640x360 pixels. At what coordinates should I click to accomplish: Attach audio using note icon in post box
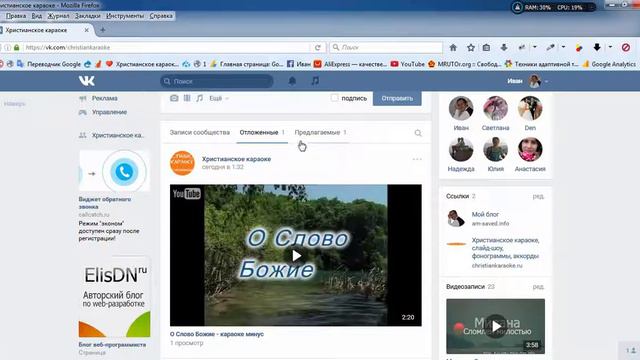pyautogui.click(x=200, y=98)
